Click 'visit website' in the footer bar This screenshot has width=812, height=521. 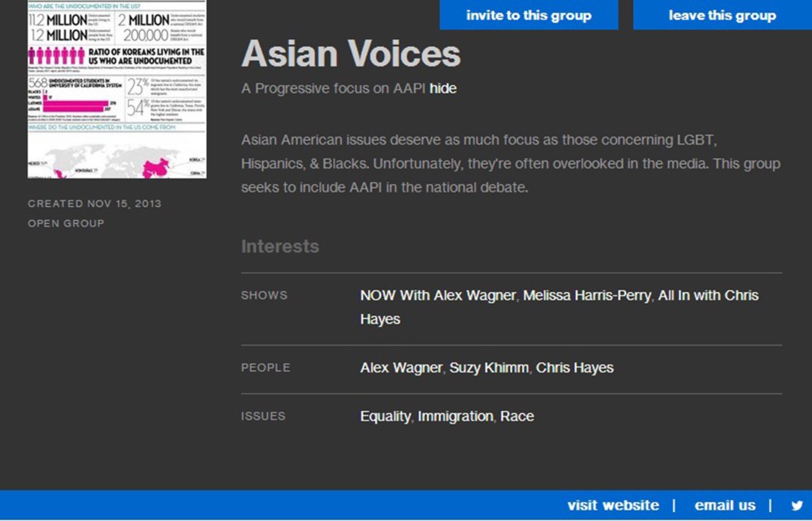[x=613, y=506]
